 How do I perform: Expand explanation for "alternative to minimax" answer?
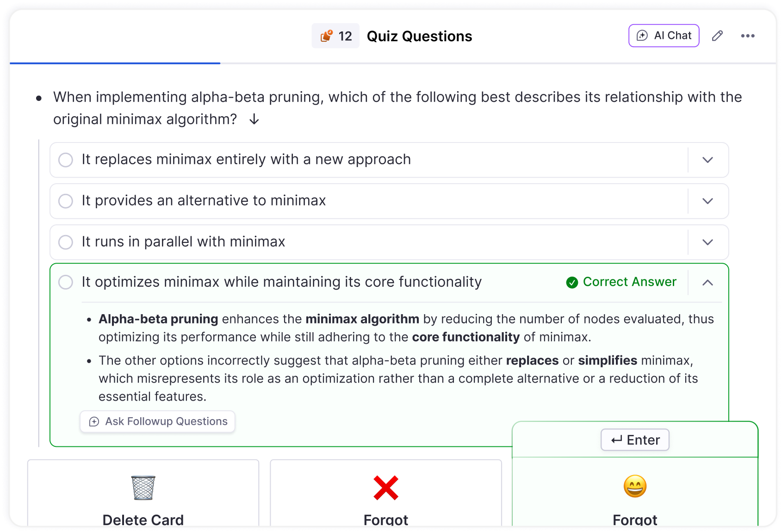pyautogui.click(x=708, y=201)
